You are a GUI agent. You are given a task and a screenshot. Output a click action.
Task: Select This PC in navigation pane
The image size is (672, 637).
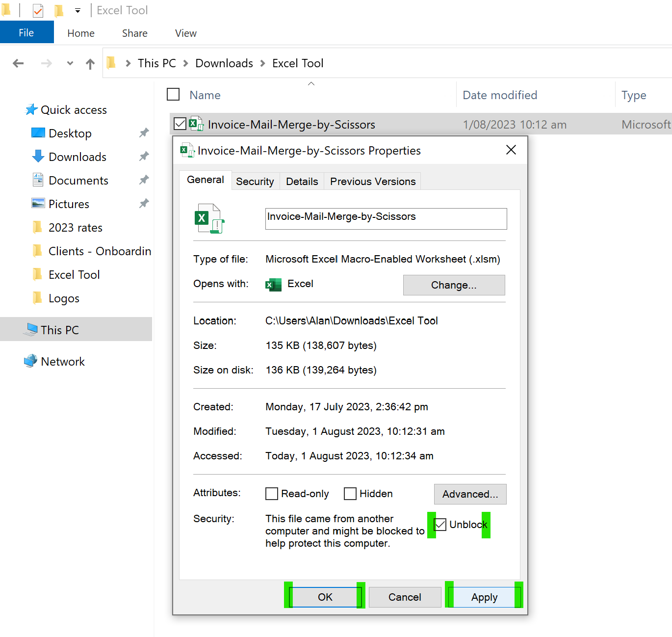coord(59,330)
